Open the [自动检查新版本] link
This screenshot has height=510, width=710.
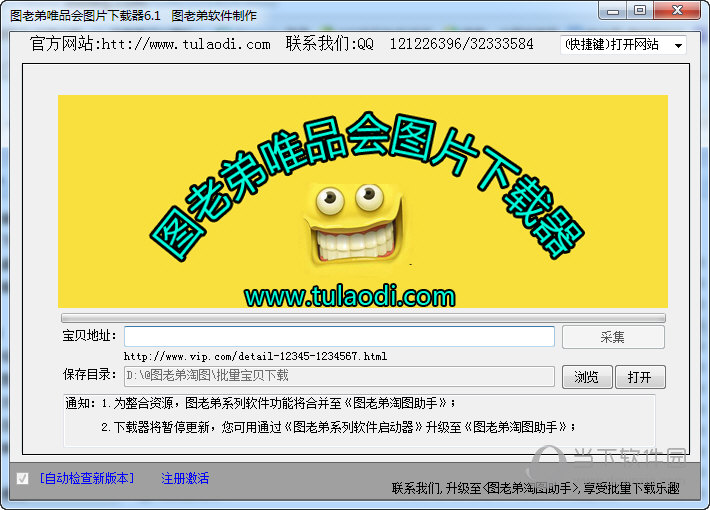coord(87,478)
